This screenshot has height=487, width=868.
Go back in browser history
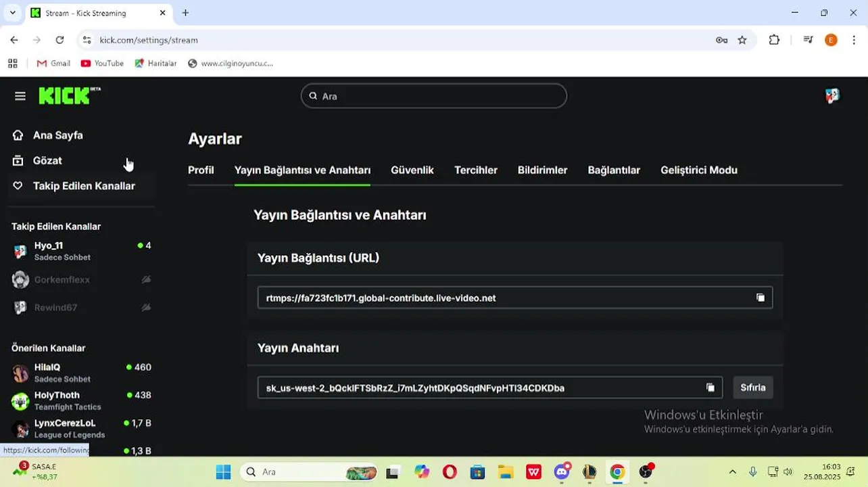click(x=14, y=40)
